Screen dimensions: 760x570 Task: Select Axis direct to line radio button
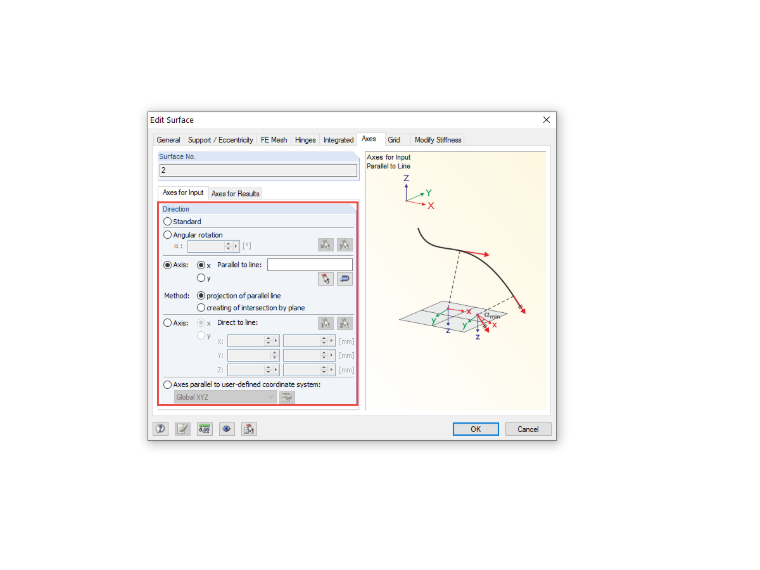point(167,323)
